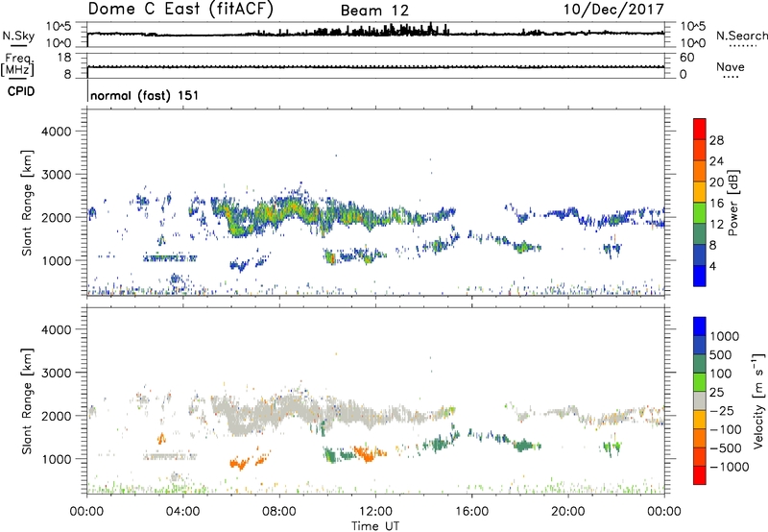Image resolution: width=768 pixels, height=532 pixels.
Task: Click the '08:00' time tick label
Action: pyautogui.click(x=279, y=512)
